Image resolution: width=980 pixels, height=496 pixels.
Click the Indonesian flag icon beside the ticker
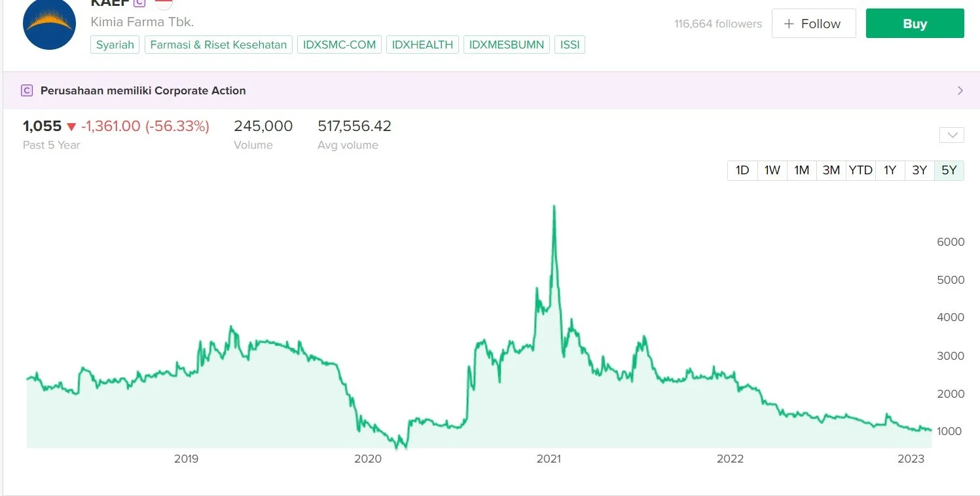click(164, 3)
